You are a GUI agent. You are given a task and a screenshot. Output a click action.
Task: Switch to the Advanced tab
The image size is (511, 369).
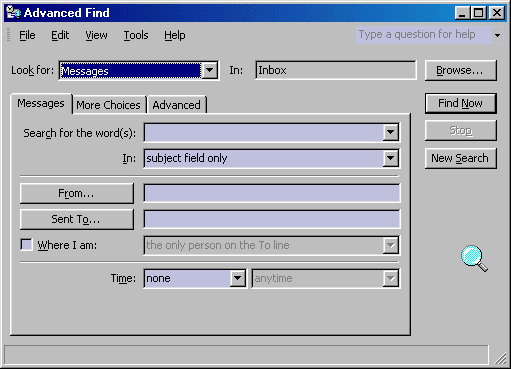[177, 105]
